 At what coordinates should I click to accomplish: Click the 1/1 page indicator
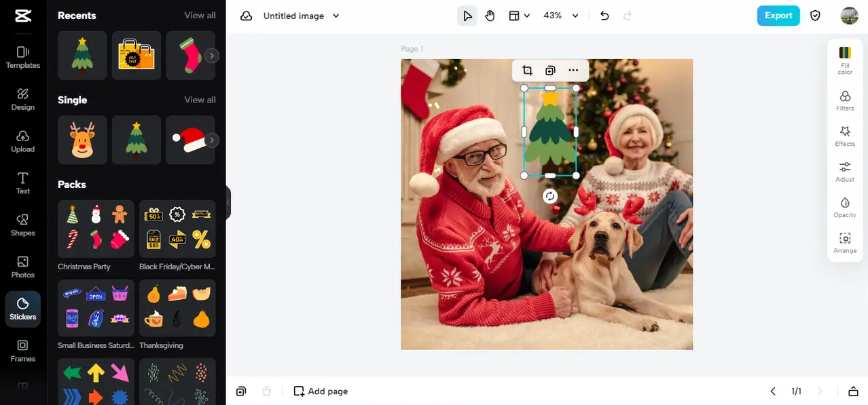pos(796,391)
